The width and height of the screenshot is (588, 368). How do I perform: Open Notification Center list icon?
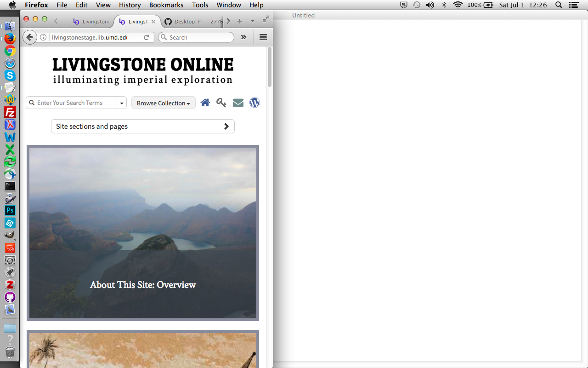coord(573,5)
